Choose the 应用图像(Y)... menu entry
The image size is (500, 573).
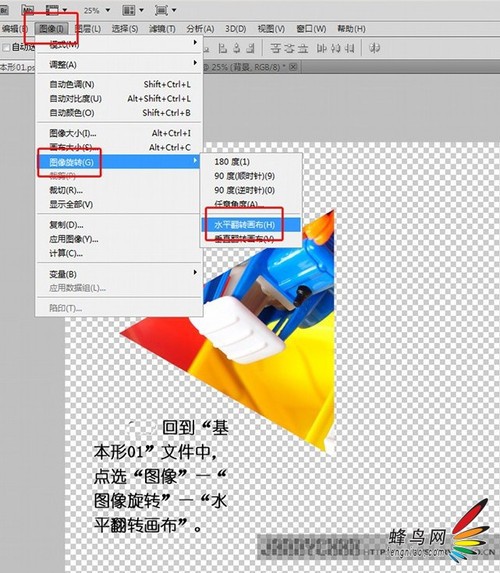119,239
